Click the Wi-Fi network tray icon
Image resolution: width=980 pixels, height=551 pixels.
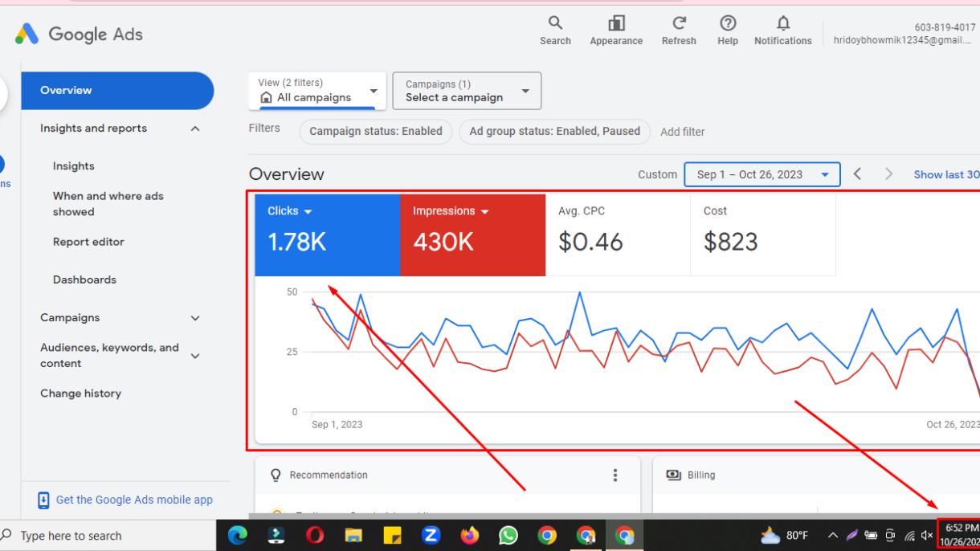pos(909,535)
